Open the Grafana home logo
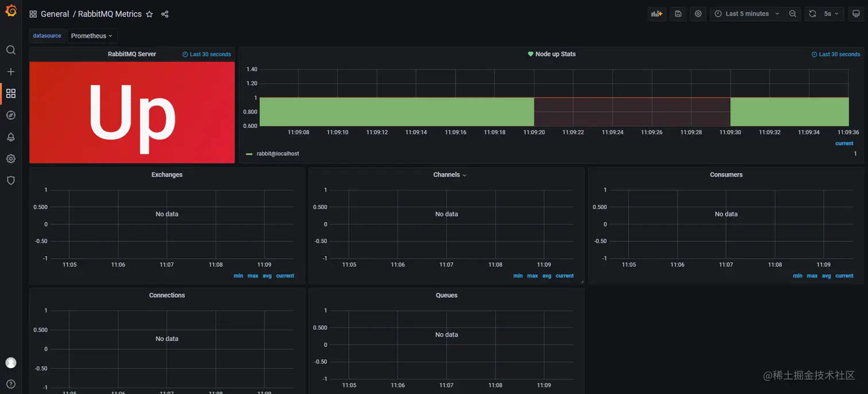 [x=11, y=11]
